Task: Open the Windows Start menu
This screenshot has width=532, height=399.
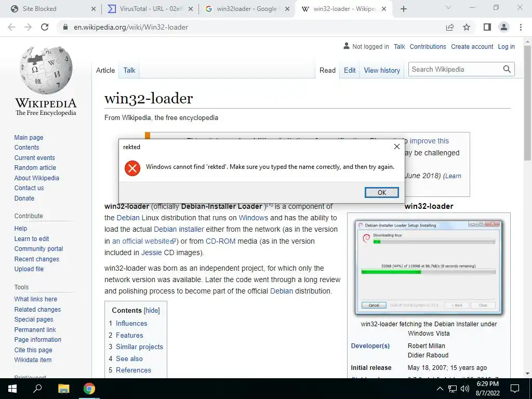Action: 12,389
